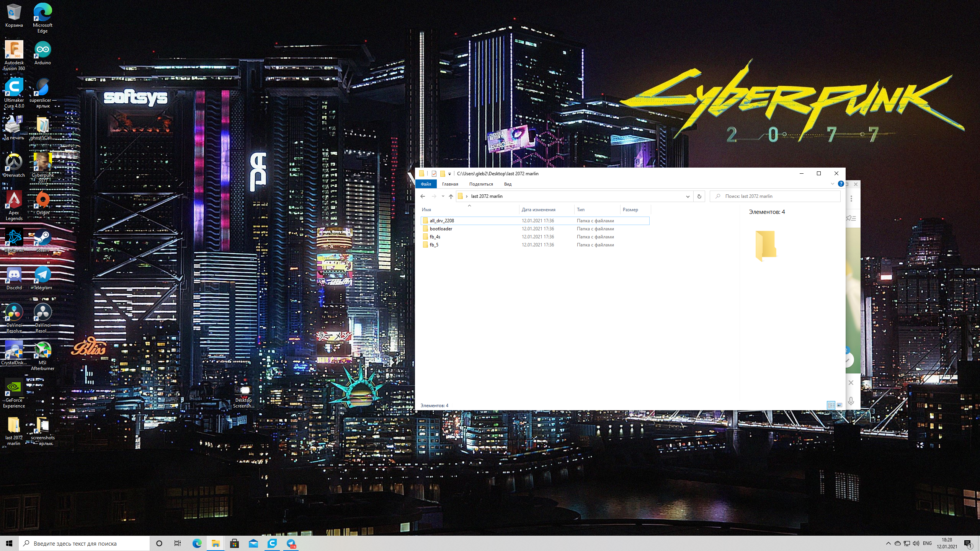Viewport: 980px width, 551px height.
Task: Open Customize Quick Access Toolbar dropdown
Action: 449,174
